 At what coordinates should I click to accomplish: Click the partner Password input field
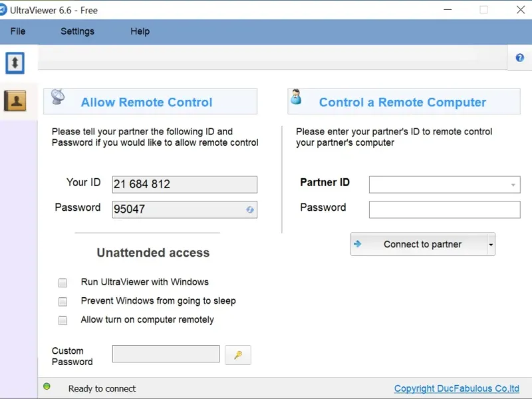[x=444, y=210]
